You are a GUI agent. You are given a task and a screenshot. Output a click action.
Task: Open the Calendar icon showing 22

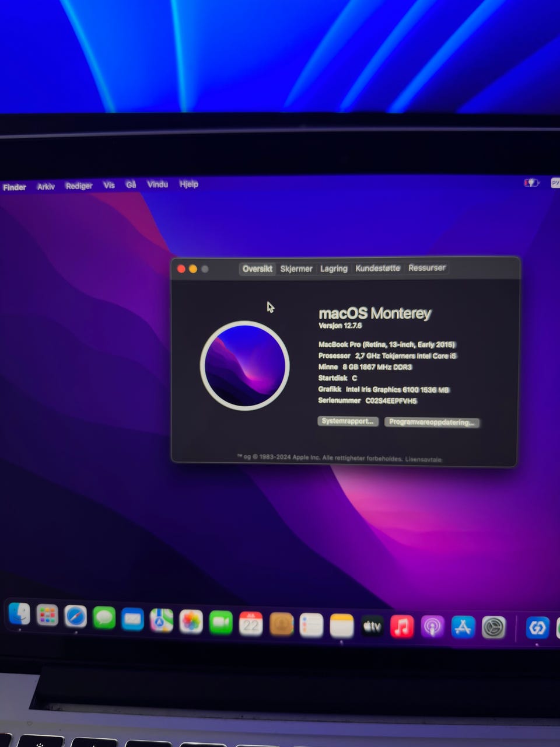(x=251, y=624)
